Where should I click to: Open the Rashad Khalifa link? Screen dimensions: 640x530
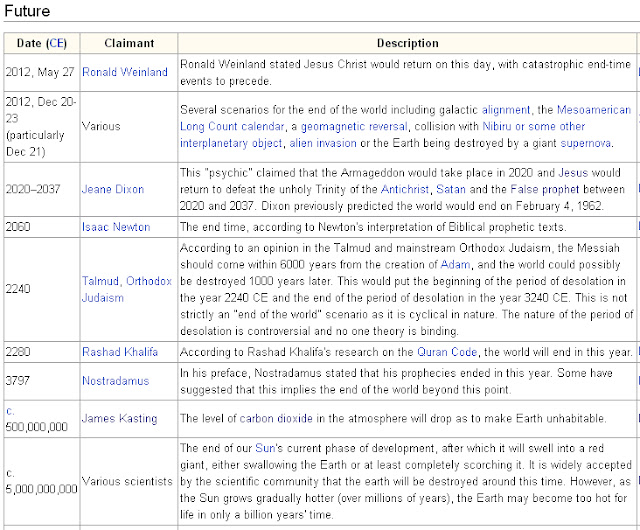tap(120, 352)
